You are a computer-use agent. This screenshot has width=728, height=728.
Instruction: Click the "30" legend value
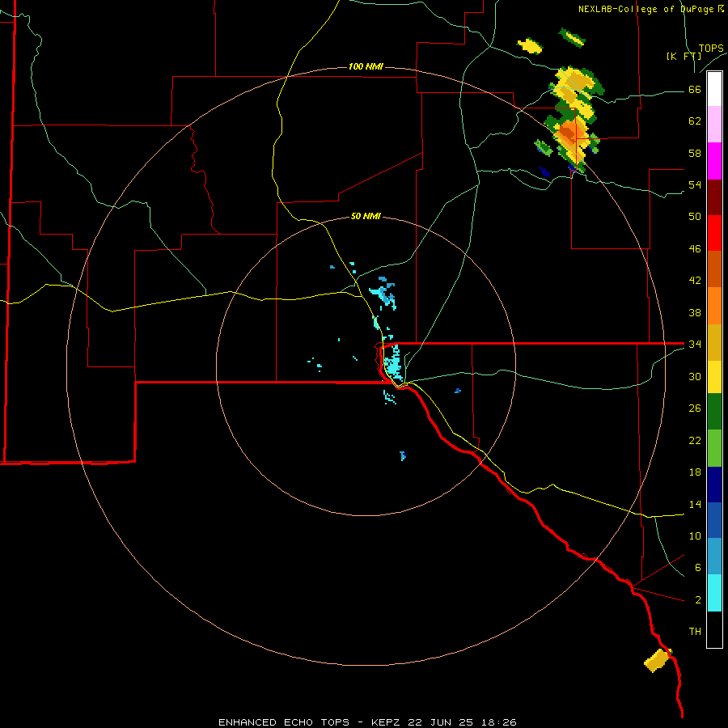(x=695, y=376)
